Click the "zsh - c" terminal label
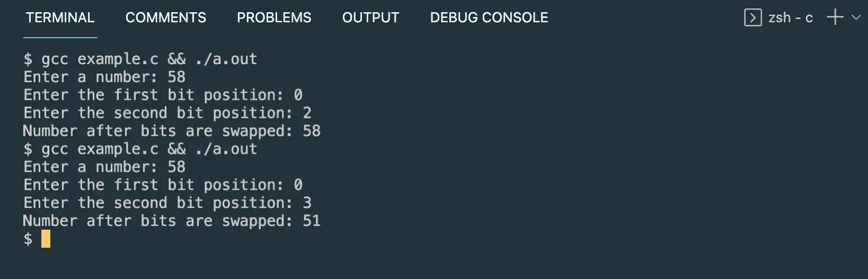The height and width of the screenshot is (279, 868). coord(790,18)
